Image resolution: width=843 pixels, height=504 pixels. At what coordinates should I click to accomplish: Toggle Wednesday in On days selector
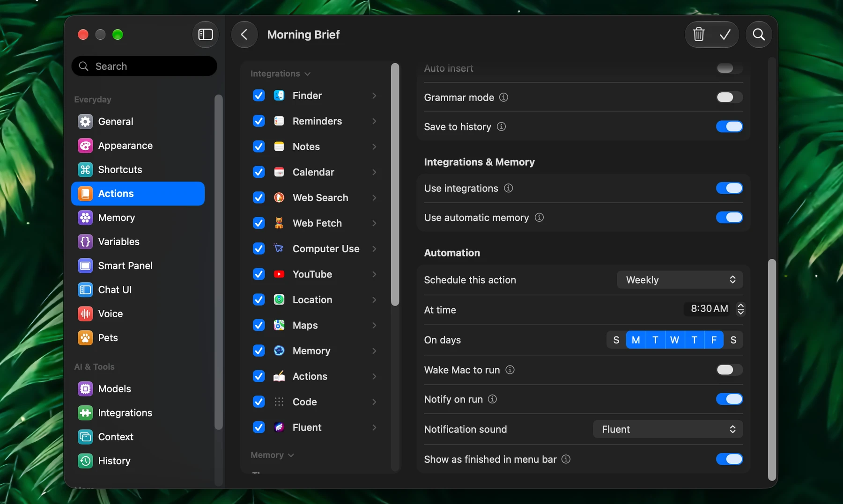674,340
